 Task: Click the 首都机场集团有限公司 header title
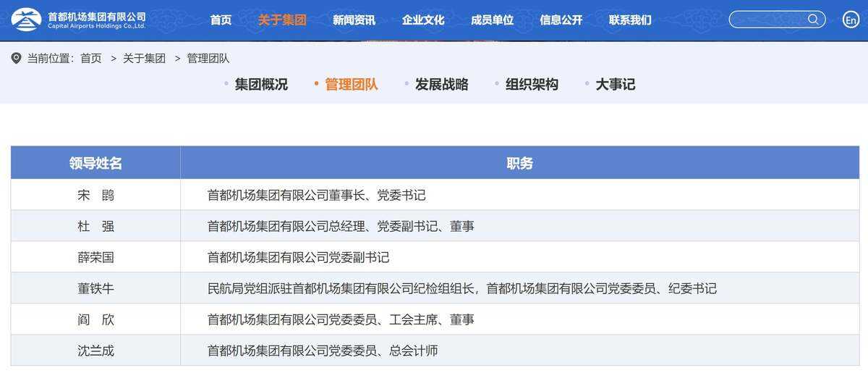point(96,16)
